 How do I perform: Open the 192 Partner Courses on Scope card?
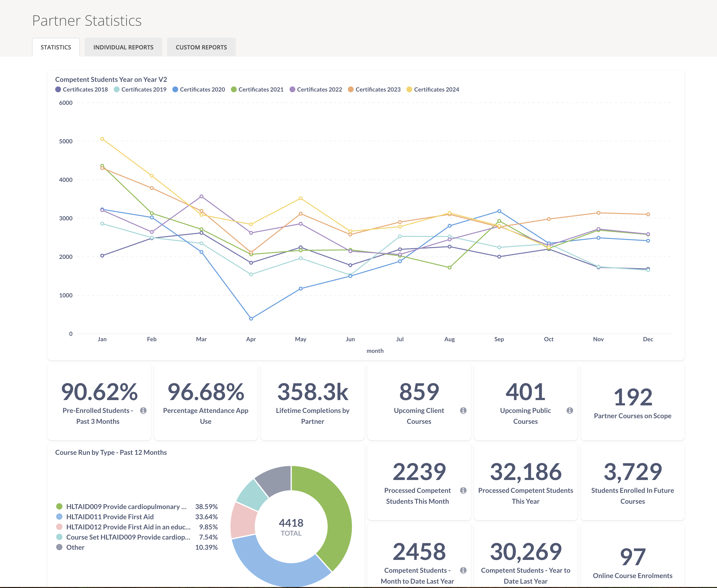pyautogui.click(x=633, y=402)
